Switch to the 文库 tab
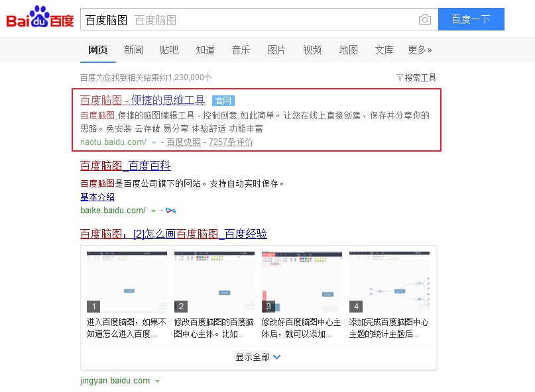 [x=385, y=50]
